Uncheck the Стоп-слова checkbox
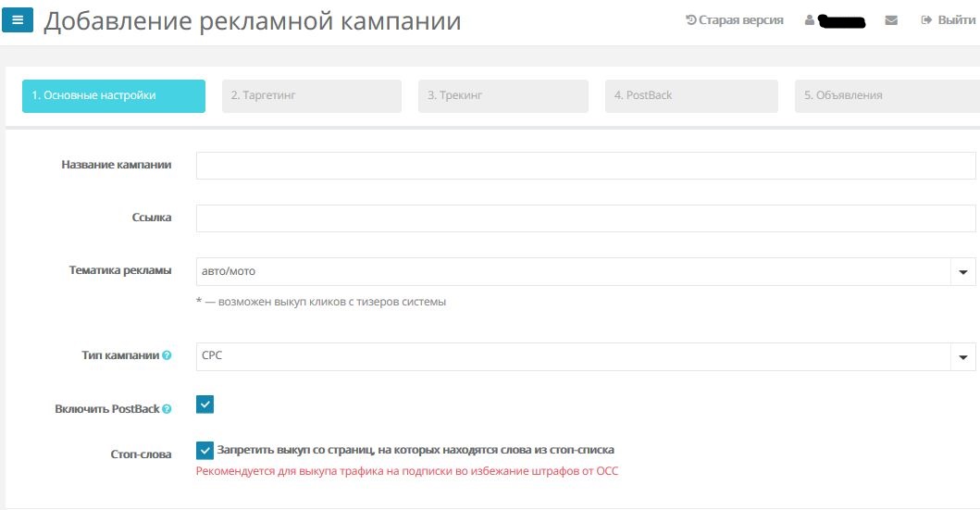980x510 pixels. 205,451
